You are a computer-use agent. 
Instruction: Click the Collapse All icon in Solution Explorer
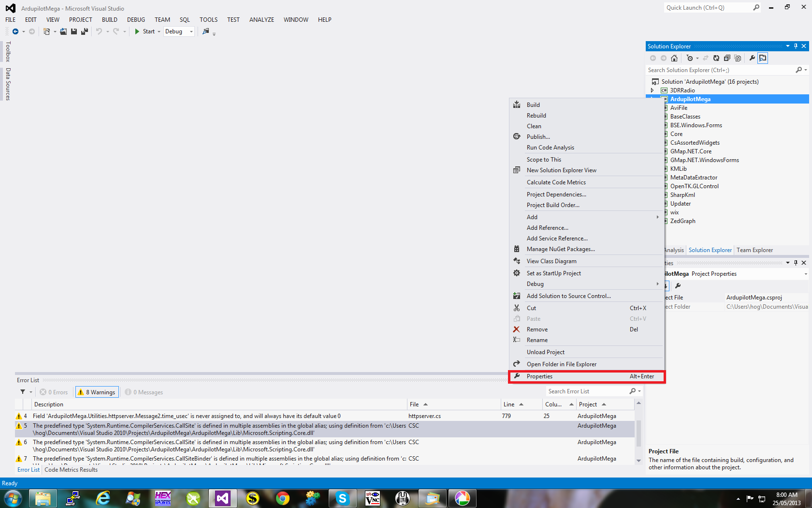(x=727, y=58)
